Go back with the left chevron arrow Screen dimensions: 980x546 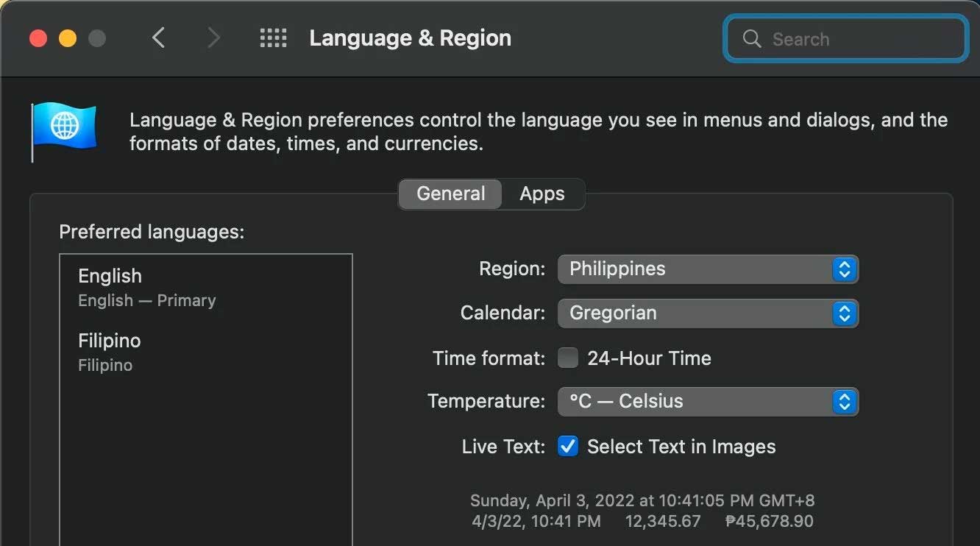[158, 38]
